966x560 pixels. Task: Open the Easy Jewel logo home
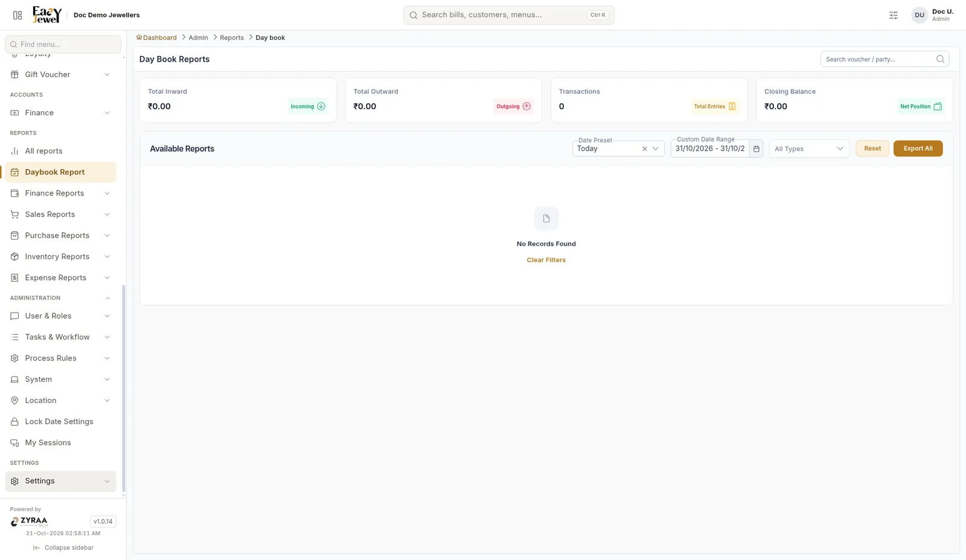(x=47, y=14)
